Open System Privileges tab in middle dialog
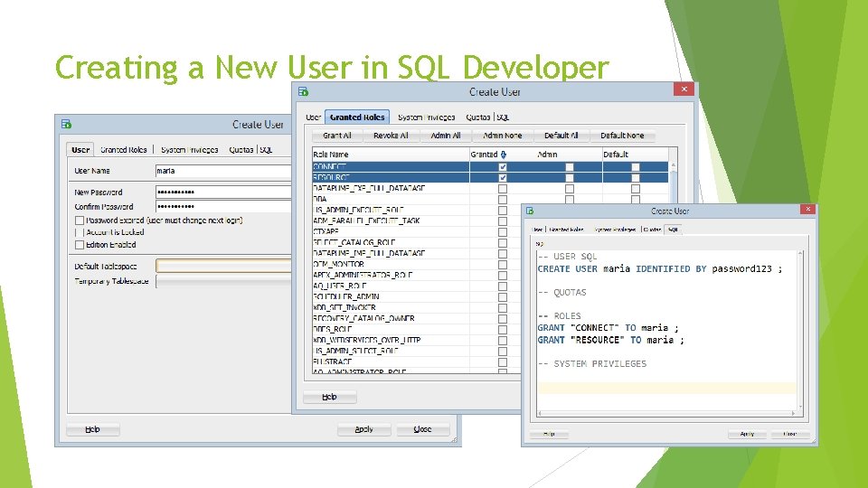Screen dimensions: 868x488 426,117
